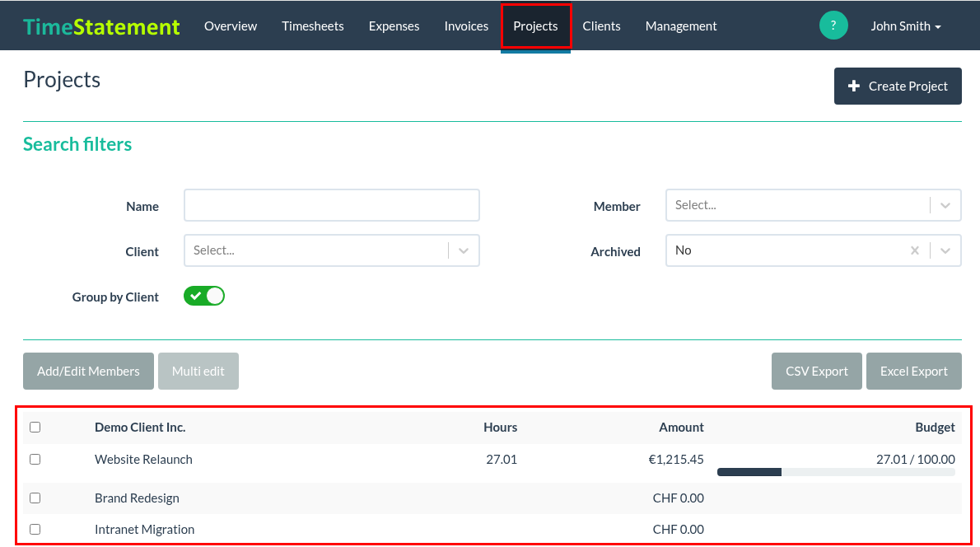
Task: Open the Website Relaunch project
Action: (x=143, y=460)
